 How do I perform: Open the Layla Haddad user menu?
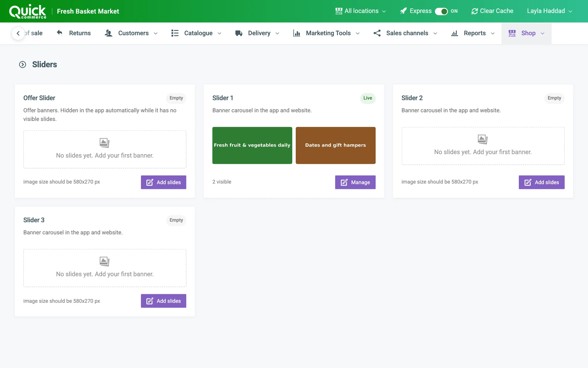pos(550,11)
